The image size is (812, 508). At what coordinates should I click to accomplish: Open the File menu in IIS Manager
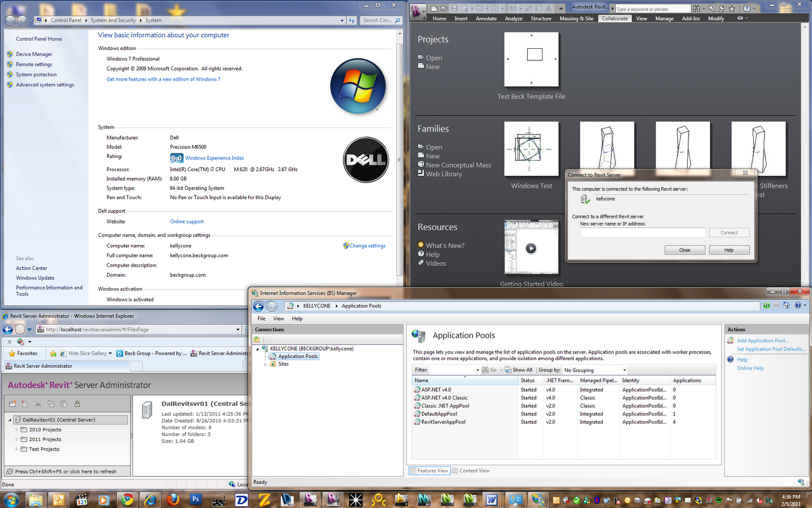(261, 319)
